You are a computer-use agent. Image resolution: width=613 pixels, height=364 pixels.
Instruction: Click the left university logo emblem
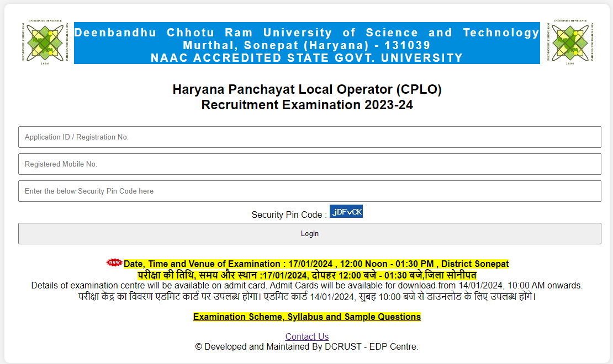pyautogui.click(x=45, y=42)
